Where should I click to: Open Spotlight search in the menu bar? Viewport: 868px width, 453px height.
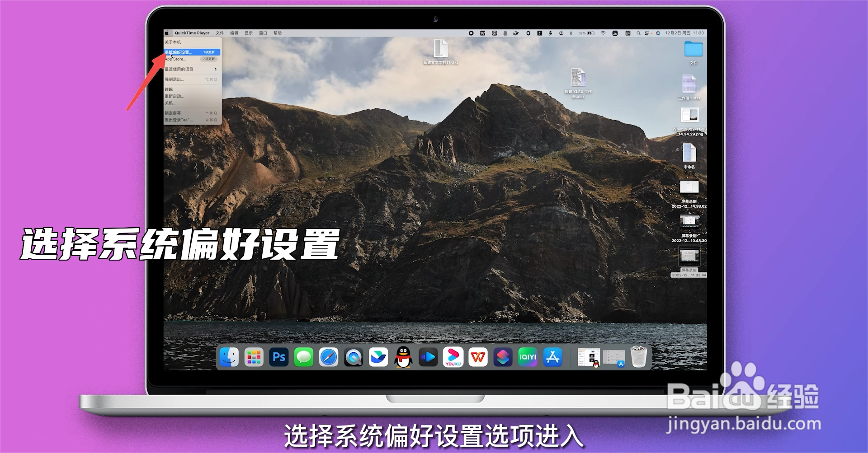[x=638, y=33]
